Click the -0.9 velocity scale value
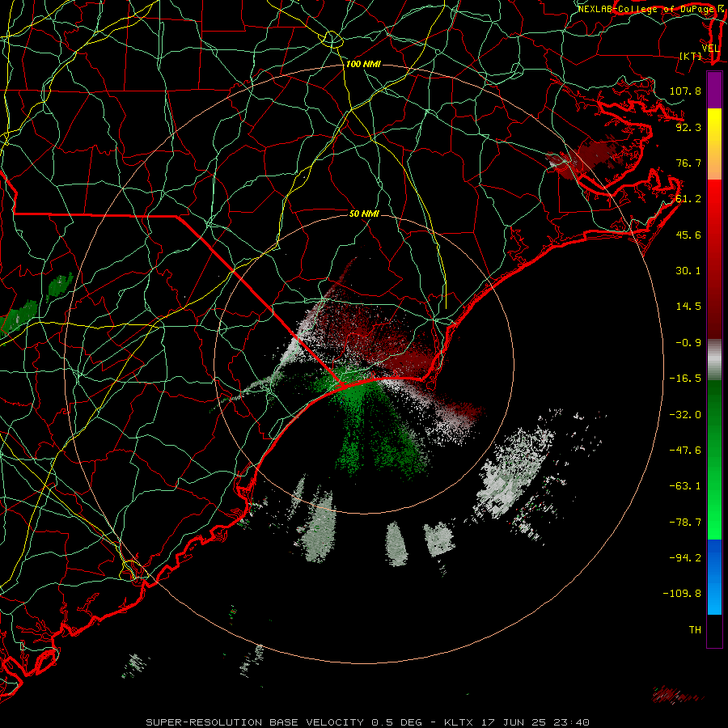 click(688, 343)
